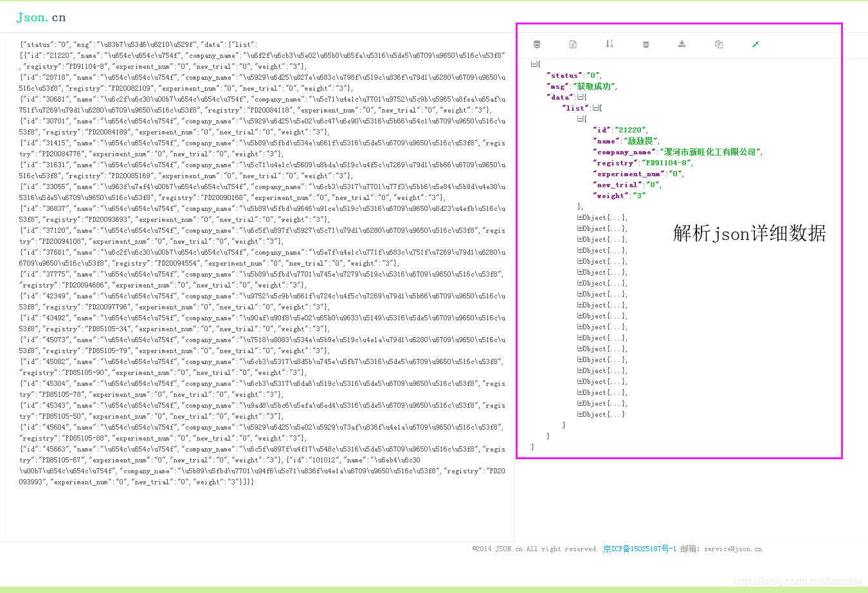Collapse the root JSON object node
Viewport: 868px width, 593px height.
pyautogui.click(x=534, y=64)
